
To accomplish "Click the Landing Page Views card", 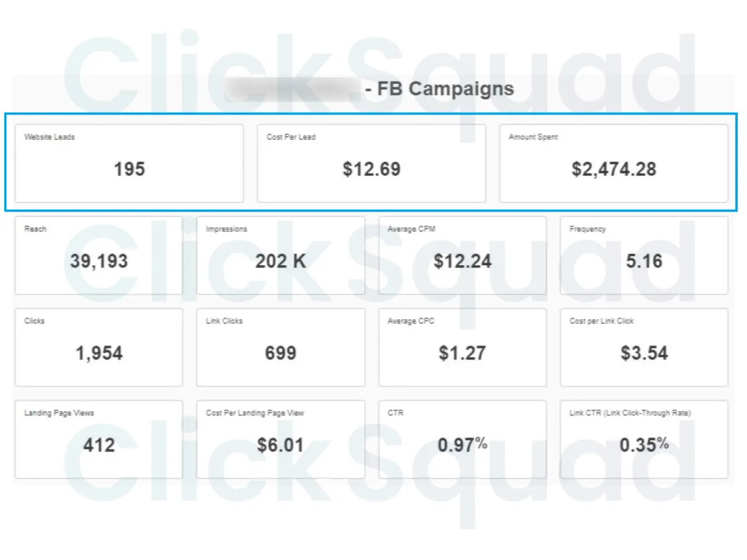I will (99, 439).
